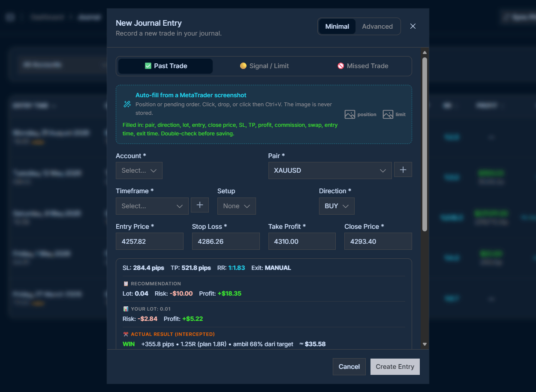Upload a limit order screenshot image
The height and width of the screenshot is (392, 536).
click(394, 114)
